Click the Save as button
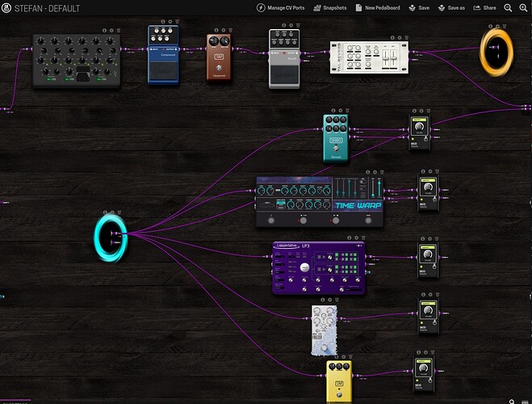Screen dimensions: 532x404 (x=450, y=7)
